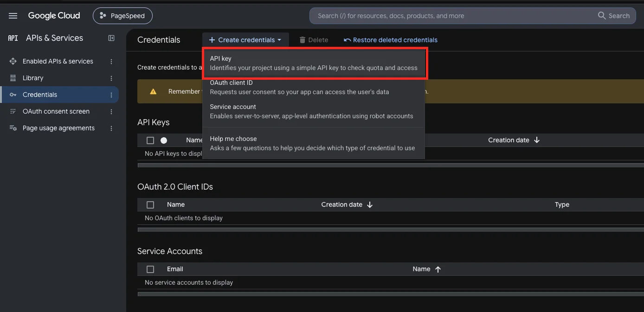Screen dimensions: 644x312
Task: Click the OAuth consent screen dotted icon
Action: [x=13, y=111]
